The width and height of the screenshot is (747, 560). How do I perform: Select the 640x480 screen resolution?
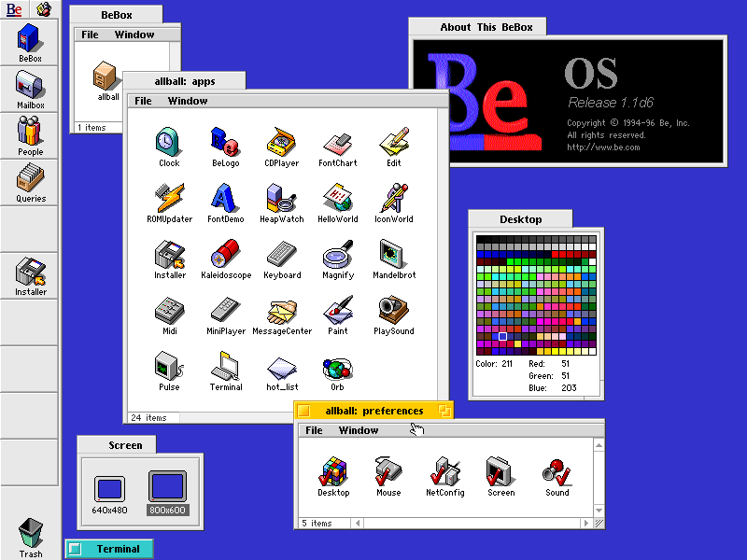coord(109,488)
